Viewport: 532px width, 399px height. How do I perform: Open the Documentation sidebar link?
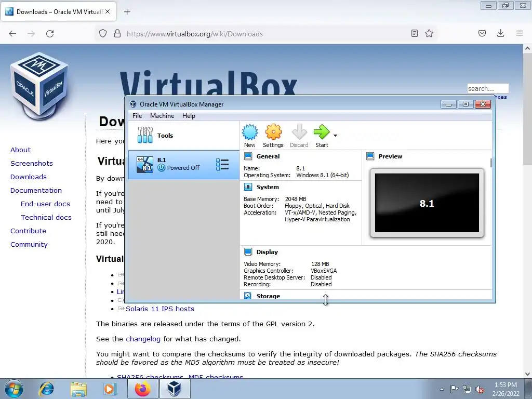[x=36, y=190]
